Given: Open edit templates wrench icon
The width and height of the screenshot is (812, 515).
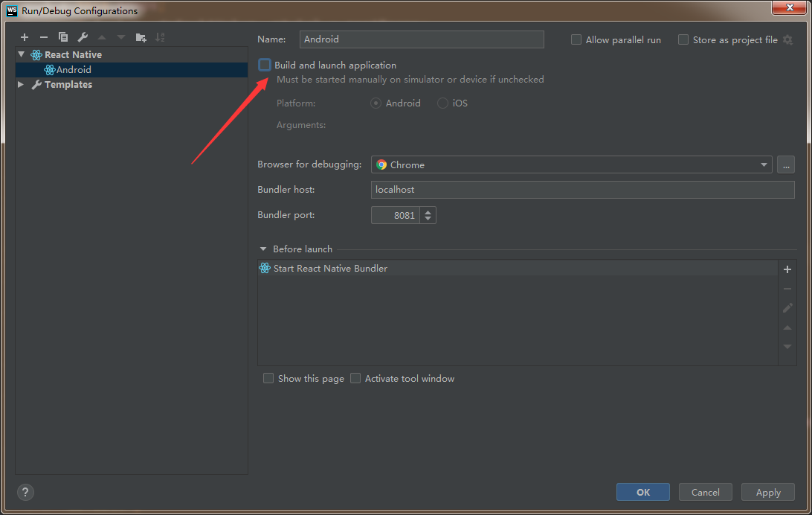Looking at the screenshot, I should (83, 37).
